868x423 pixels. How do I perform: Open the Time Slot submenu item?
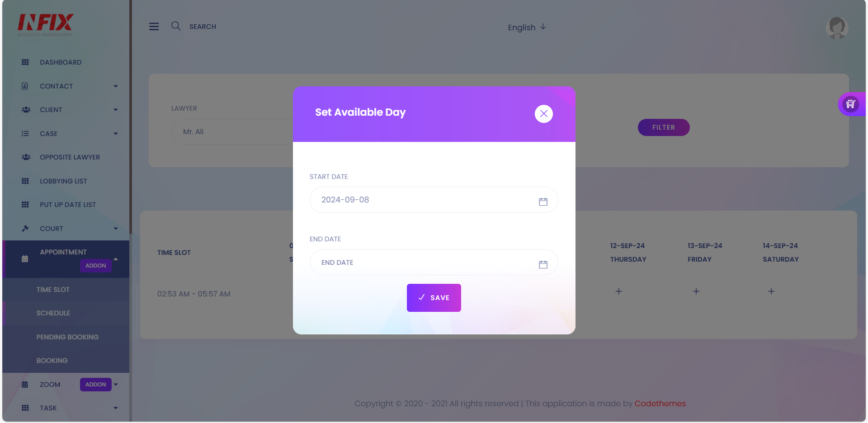(53, 290)
